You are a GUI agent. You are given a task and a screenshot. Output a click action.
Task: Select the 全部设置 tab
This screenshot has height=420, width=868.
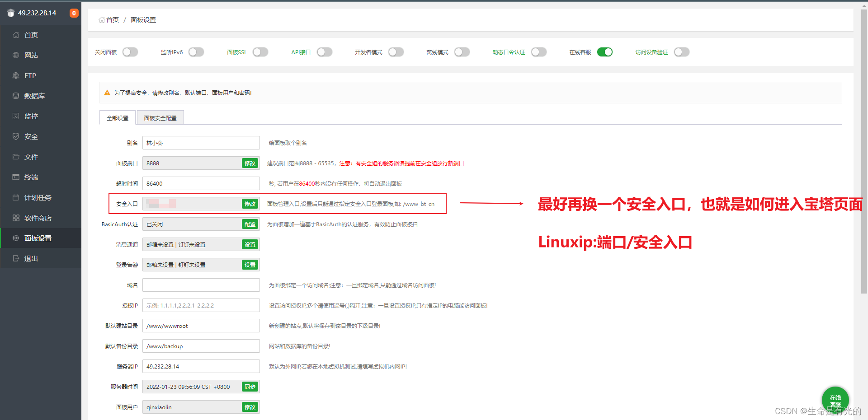(x=118, y=118)
